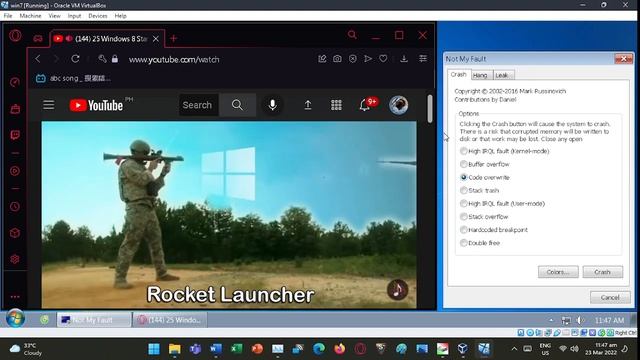Switch to the Leak tab

[502, 75]
